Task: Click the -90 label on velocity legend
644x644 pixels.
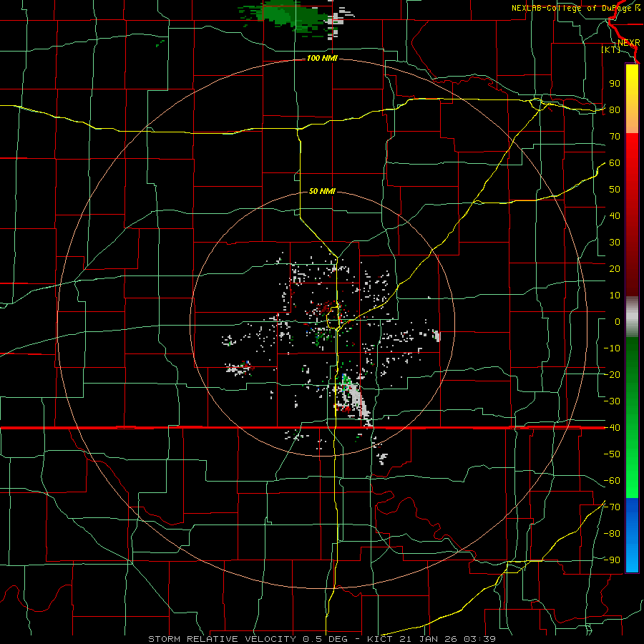Action: point(612,560)
